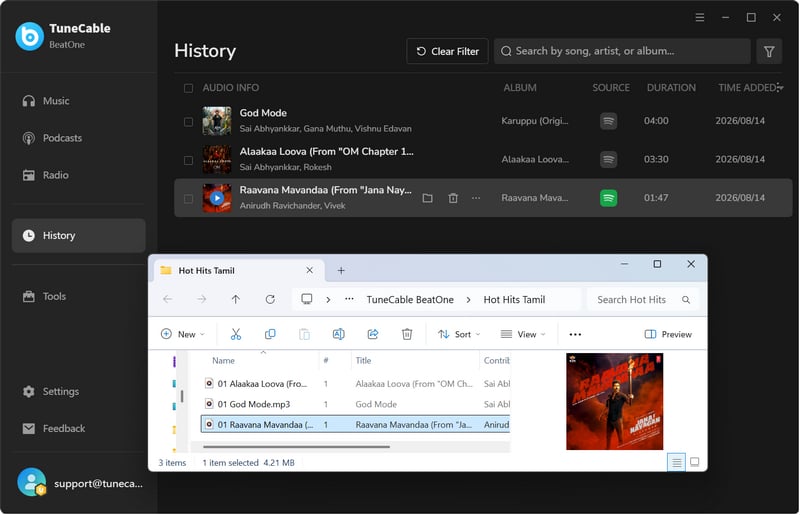The height and width of the screenshot is (515, 800).
Task: Copy the selected file
Action: (x=270, y=334)
